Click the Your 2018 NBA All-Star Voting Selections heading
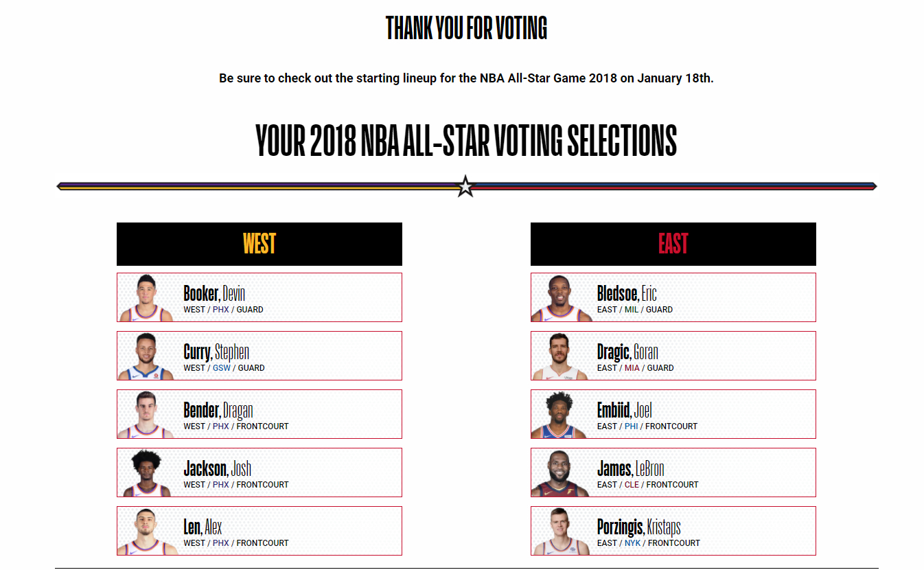Image resolution: width=924 pixels, height=570 pixels. tap(466, 141)
